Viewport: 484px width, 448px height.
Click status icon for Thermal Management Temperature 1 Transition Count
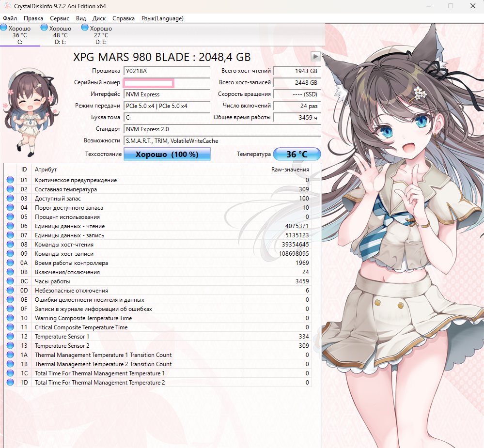click(10, 355)
